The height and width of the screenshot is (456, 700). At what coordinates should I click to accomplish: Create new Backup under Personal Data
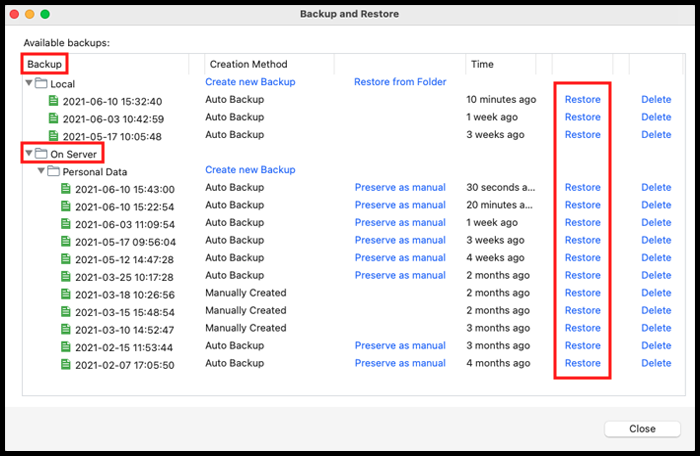[250, 170]
